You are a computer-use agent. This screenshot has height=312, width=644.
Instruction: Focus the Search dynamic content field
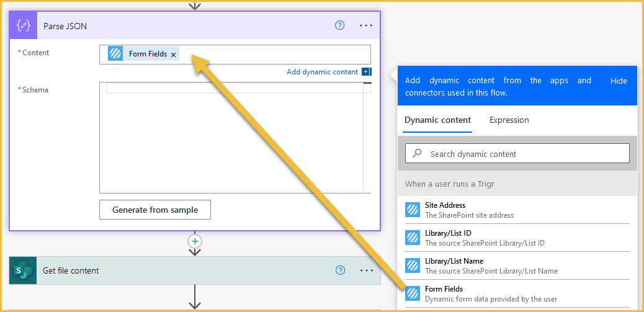click(x=517, y=154)
